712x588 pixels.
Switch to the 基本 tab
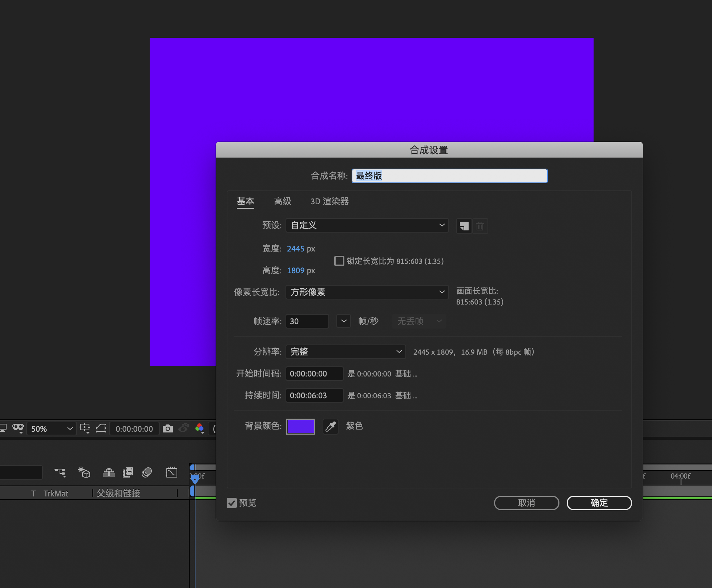click(246, 201)
